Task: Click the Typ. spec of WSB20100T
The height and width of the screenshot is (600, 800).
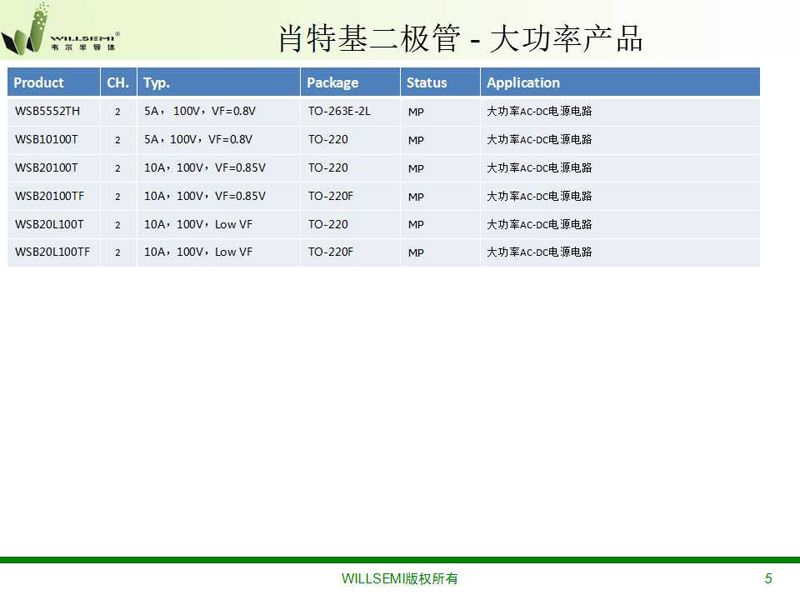Action: [205, 168]
